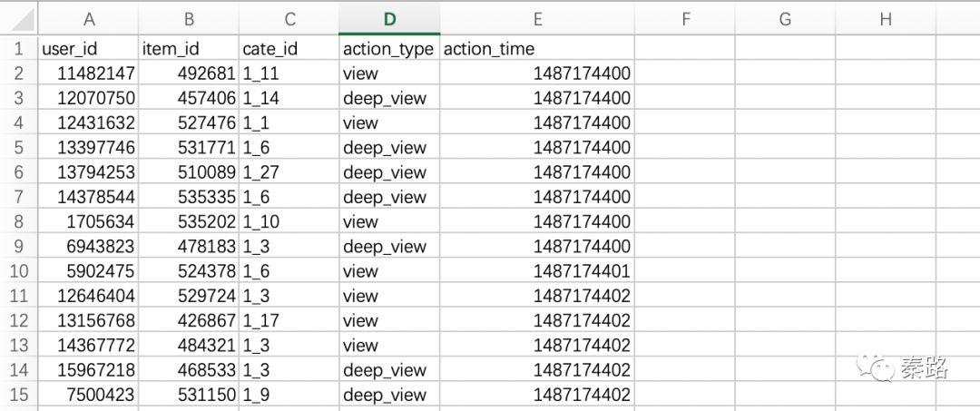This screenshot has height=411, width=980.
Task: Click the highlighted column D header
Action: pyautogui.click(x=389, y=19)
